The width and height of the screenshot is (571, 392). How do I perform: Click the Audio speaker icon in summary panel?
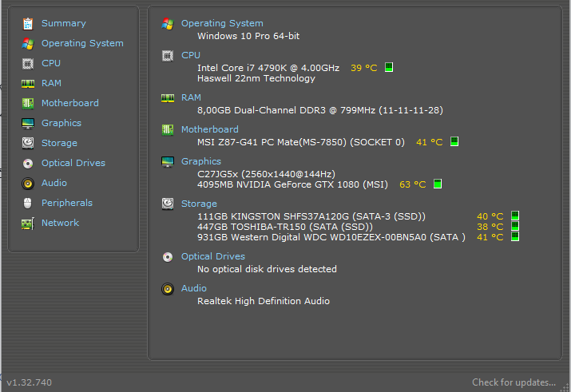pyautogui.click(x=168, y=289)
